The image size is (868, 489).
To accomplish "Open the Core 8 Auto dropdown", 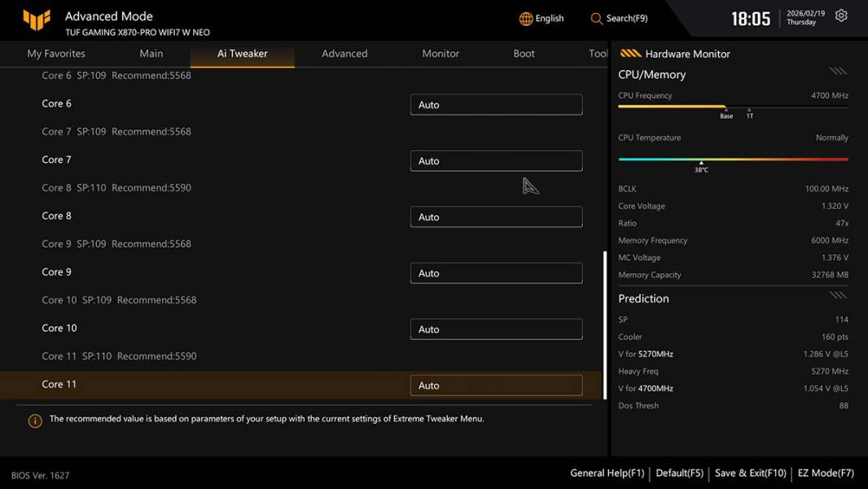I will 496,217.
